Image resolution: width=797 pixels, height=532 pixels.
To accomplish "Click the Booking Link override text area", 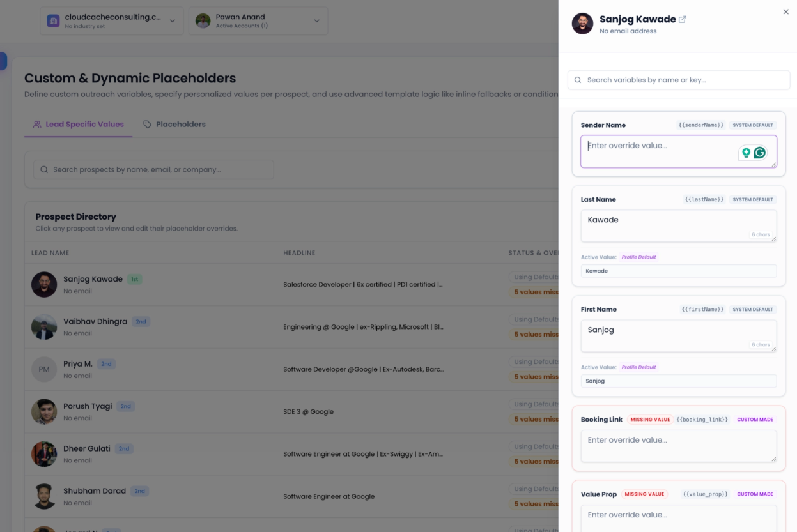I will (679, 446).
